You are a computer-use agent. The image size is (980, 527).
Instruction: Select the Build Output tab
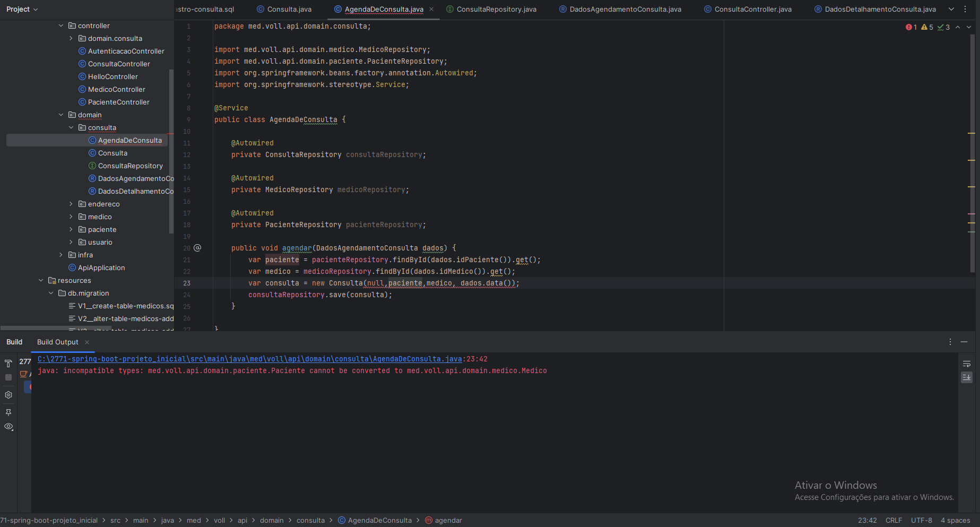pyautogui.click(x=57, y=342)
